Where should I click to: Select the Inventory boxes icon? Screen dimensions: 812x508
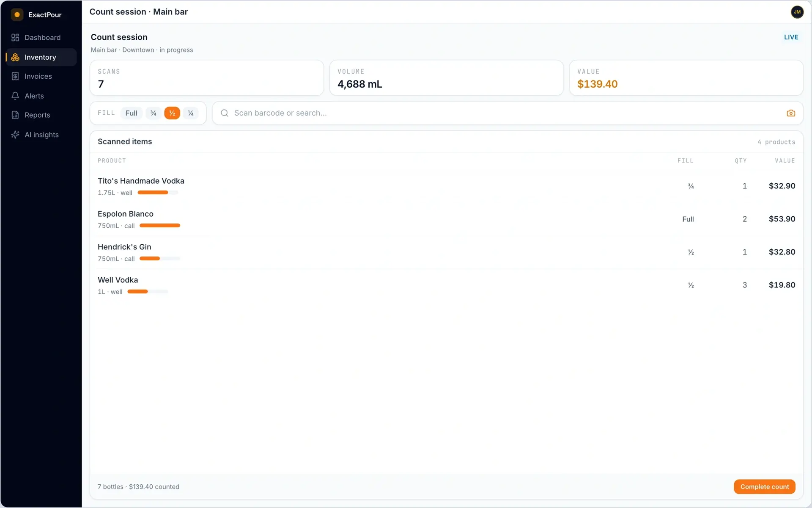click(15, 57)
